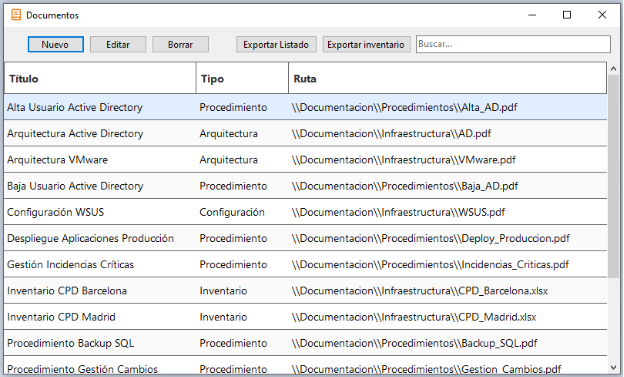
Task: Focus the Buscar search field
Action: coord(513,44)
